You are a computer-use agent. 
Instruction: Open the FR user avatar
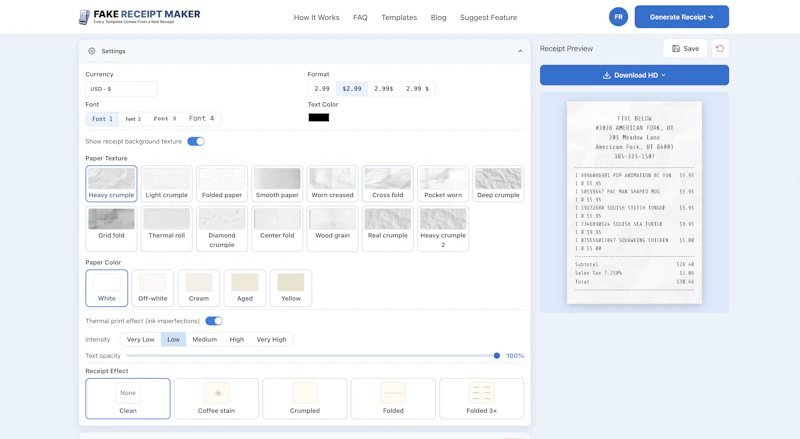[x=618, y=17]
